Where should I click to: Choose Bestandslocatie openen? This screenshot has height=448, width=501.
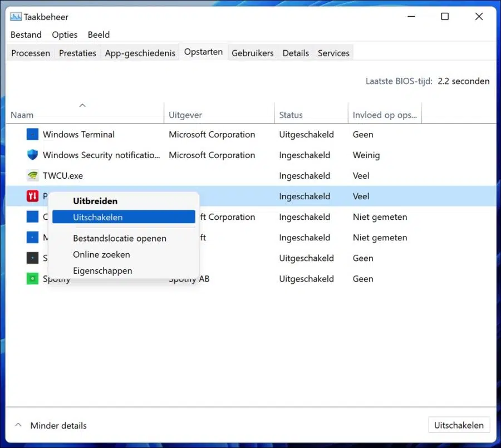(124, 238)
